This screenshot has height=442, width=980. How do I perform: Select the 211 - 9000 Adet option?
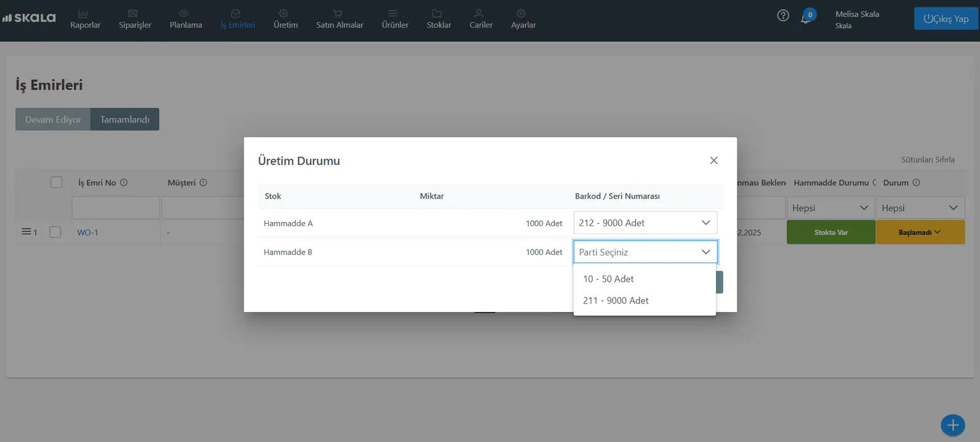pyautogui.click(x=644, y=300)
